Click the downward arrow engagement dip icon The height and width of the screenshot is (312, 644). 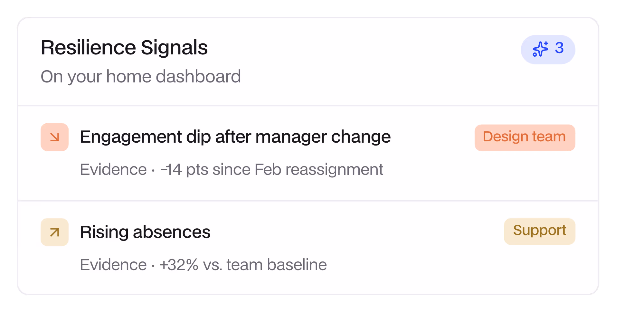(x=55, y=137)
